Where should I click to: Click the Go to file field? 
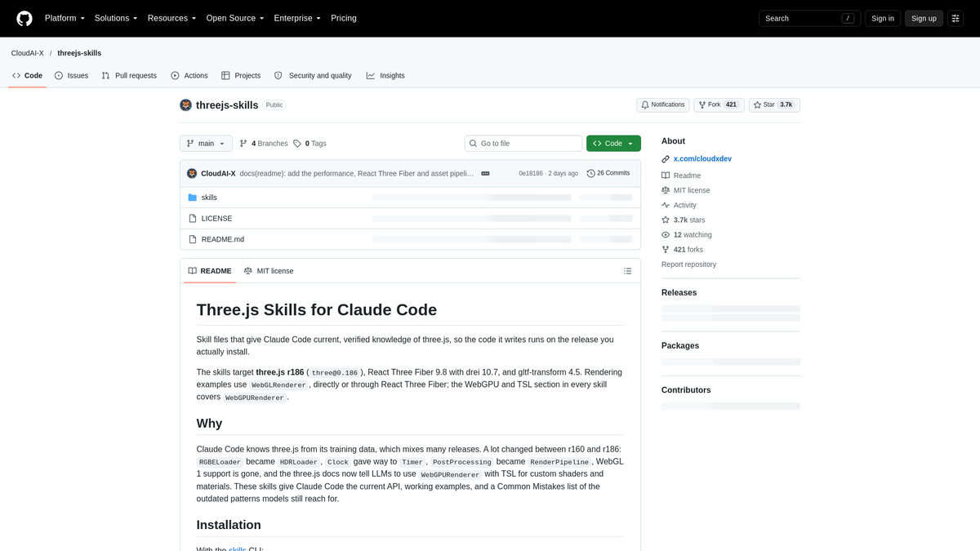523,144
